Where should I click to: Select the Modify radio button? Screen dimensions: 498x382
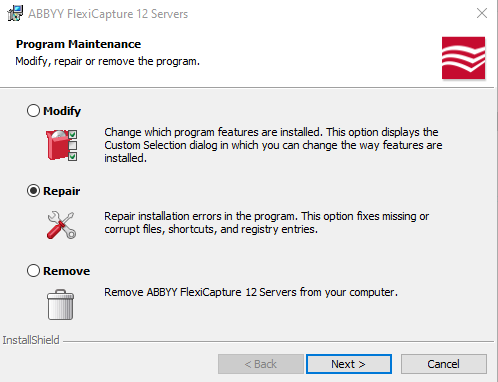[33, 111]
